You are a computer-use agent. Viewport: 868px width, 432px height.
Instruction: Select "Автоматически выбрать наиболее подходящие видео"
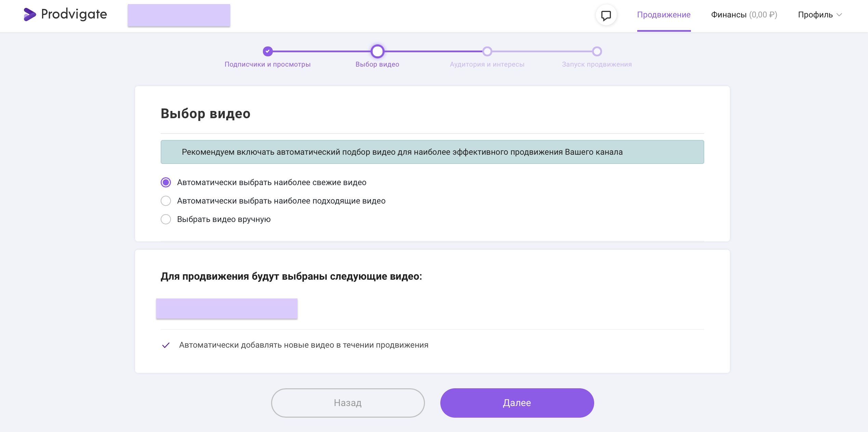(x=166, y=201)
